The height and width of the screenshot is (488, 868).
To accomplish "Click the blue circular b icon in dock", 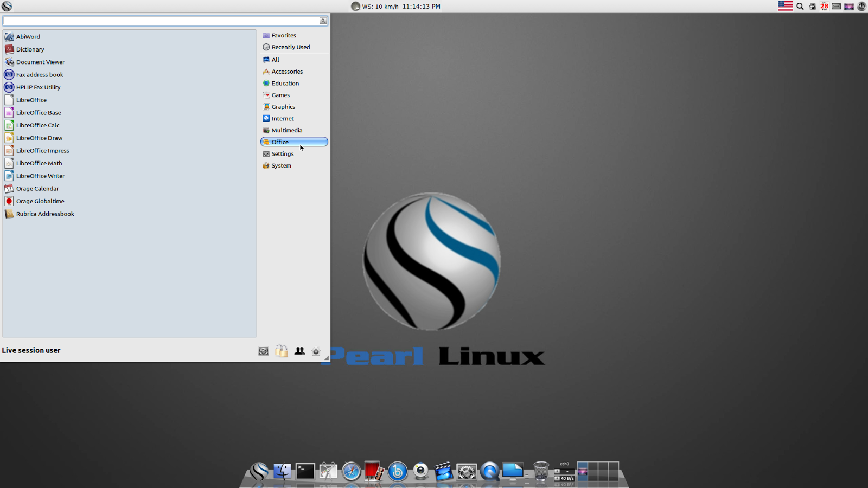I will [398, 471].
